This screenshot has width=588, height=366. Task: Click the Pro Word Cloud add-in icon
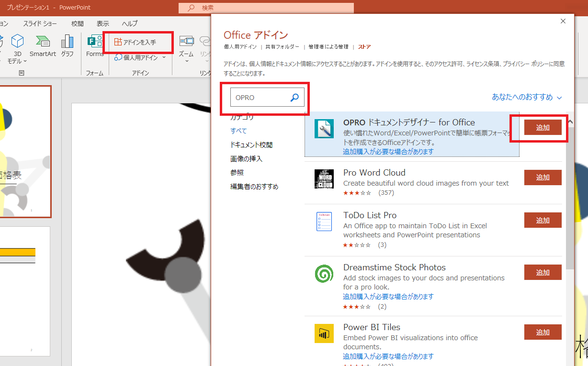(x=324, y=178)
